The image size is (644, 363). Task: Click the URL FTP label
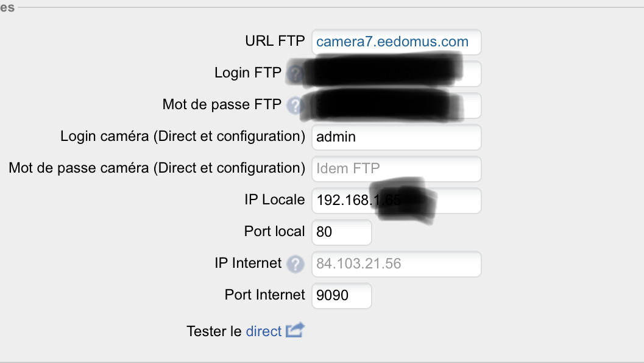[275, 41]
